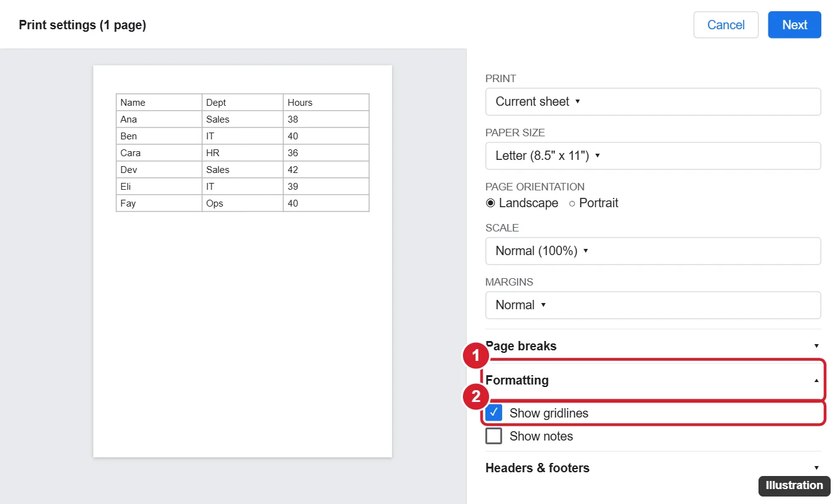Click the Dept header cell in preview
840x504 pixels.
coord(243,103)
